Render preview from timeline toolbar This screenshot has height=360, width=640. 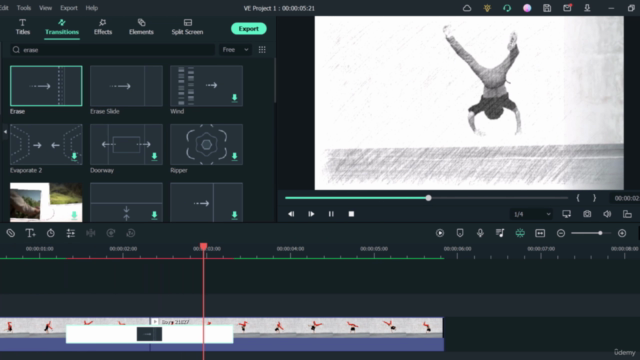(x=440, y=233)
